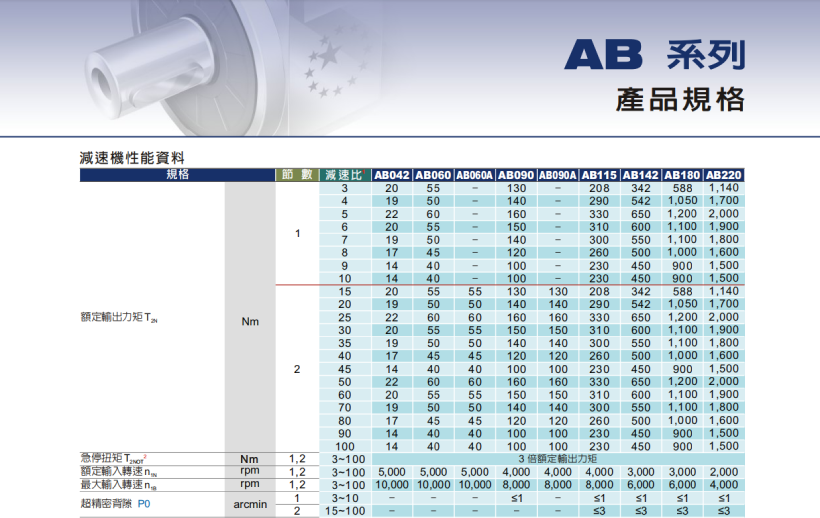Select the arcmin unit cell
The width and height of the screenshot is (820, 518).
point(250,504)
